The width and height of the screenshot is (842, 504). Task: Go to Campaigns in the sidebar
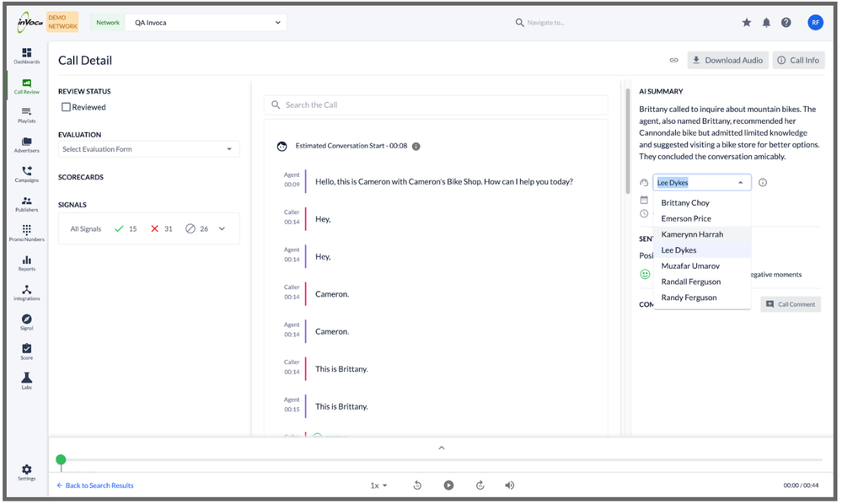click(x=26, y=174)
